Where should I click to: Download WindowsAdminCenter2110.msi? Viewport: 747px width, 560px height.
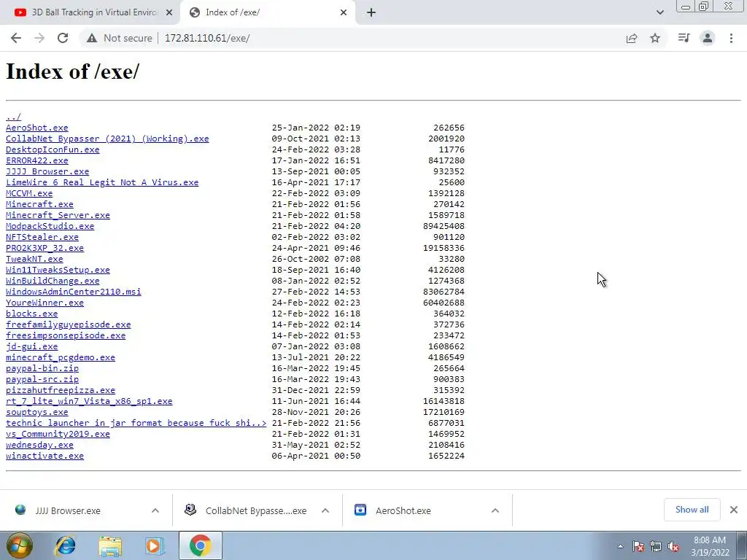74,292
